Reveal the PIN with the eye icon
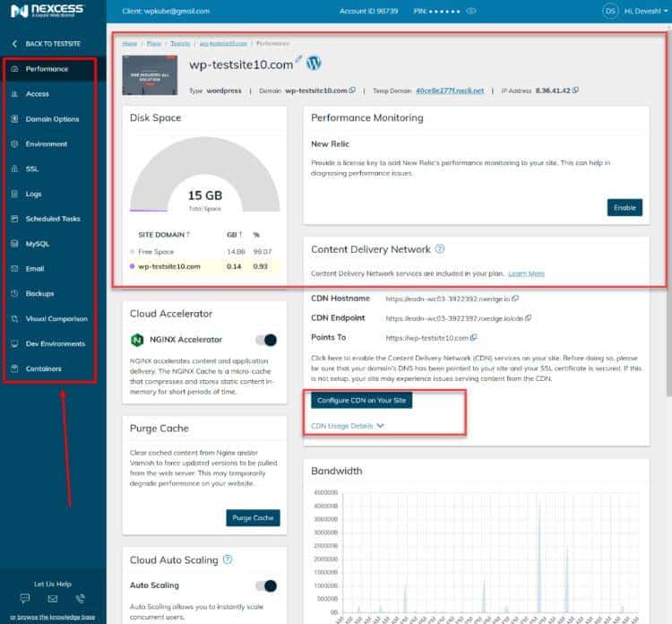 (471, 11)
